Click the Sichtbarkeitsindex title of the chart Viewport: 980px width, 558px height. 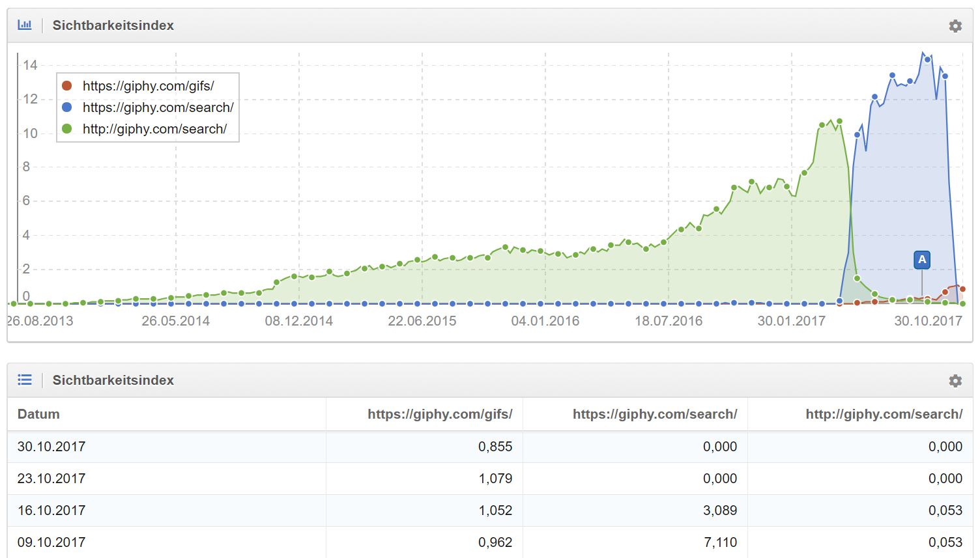click(x=113, y=25)
